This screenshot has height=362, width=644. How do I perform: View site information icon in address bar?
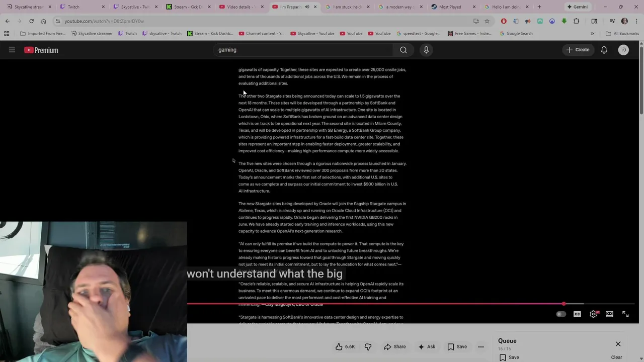click(x=58, y=21)
